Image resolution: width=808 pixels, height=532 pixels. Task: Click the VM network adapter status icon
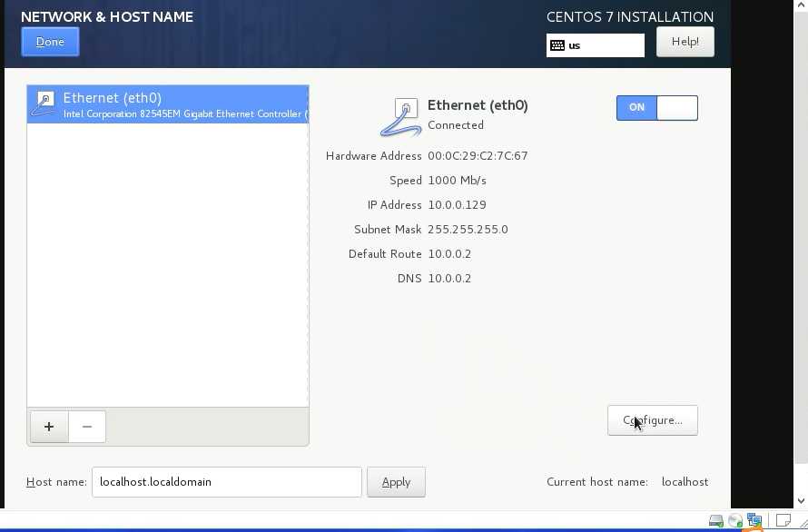coord(754,520)
